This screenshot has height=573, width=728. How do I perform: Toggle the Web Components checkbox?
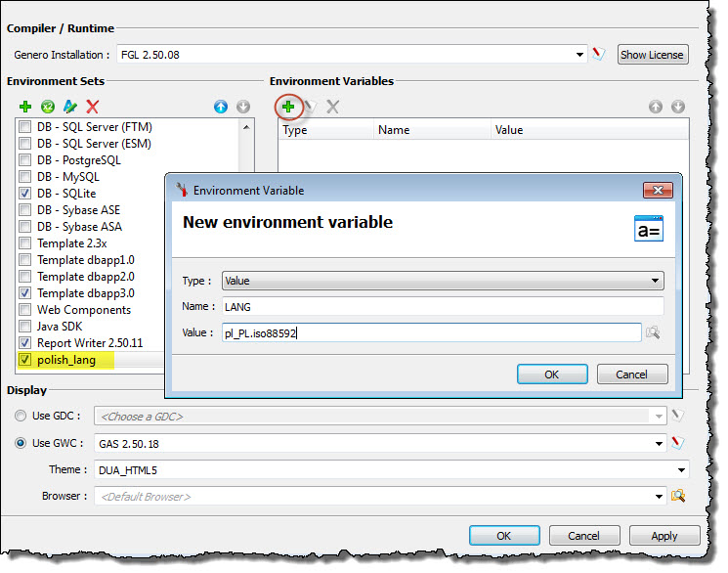coord(25,310)
